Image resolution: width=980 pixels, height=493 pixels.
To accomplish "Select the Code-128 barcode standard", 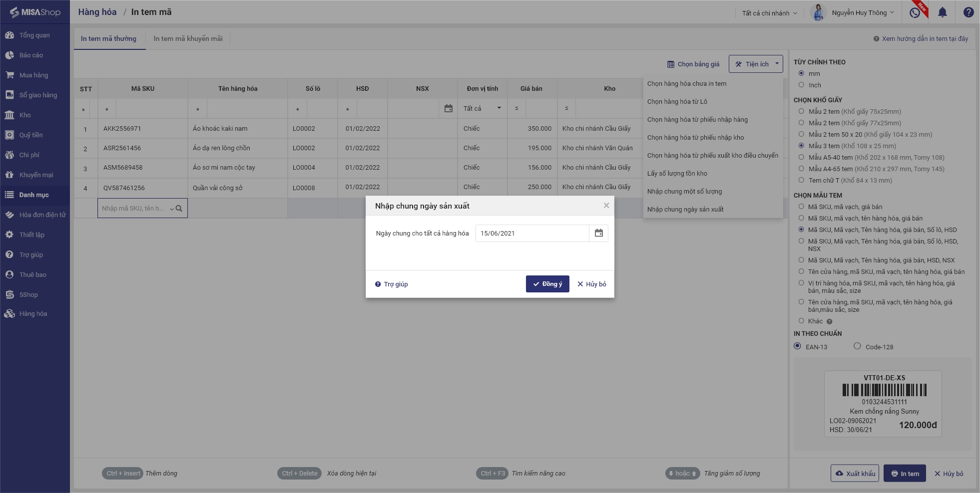I will pyautogui.click(x=857, y=346).
